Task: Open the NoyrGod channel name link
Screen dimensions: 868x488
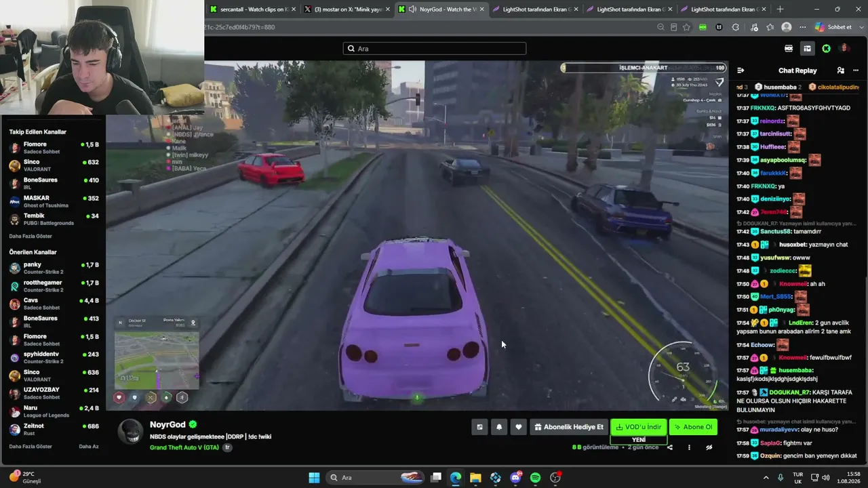Action: [167, 424]
